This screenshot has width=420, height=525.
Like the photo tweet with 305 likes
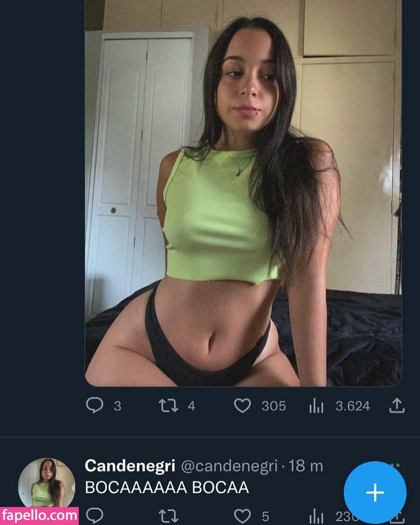(242, 405)
